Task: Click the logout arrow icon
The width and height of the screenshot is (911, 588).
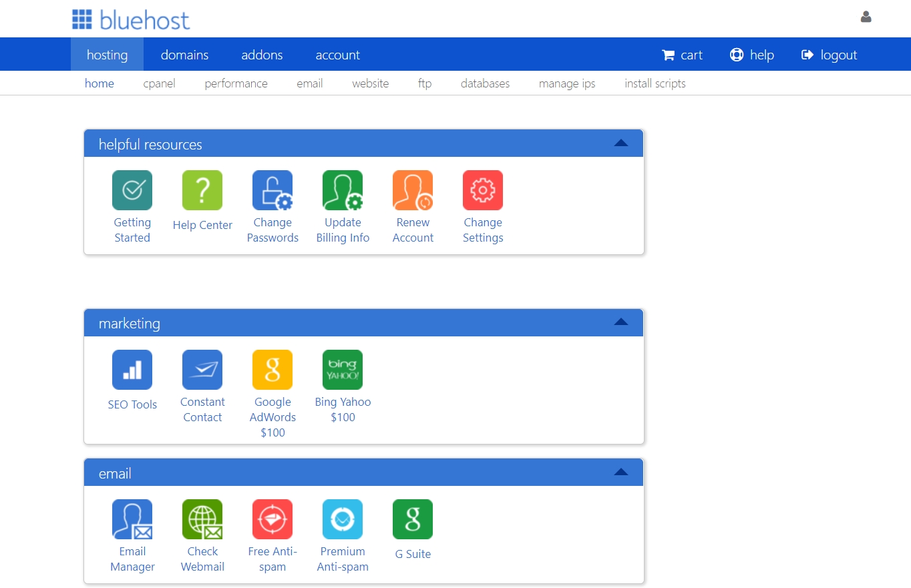Action: pyautogui.click(x=807, y=55)
